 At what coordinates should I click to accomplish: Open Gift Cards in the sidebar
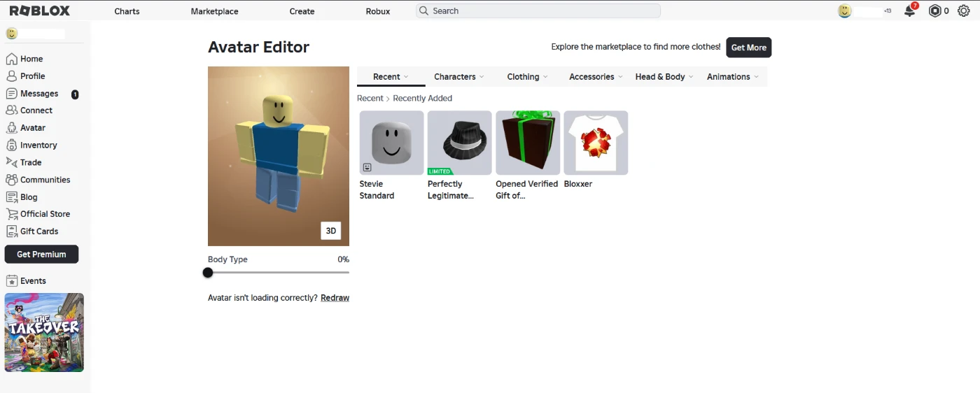point(39,231)
